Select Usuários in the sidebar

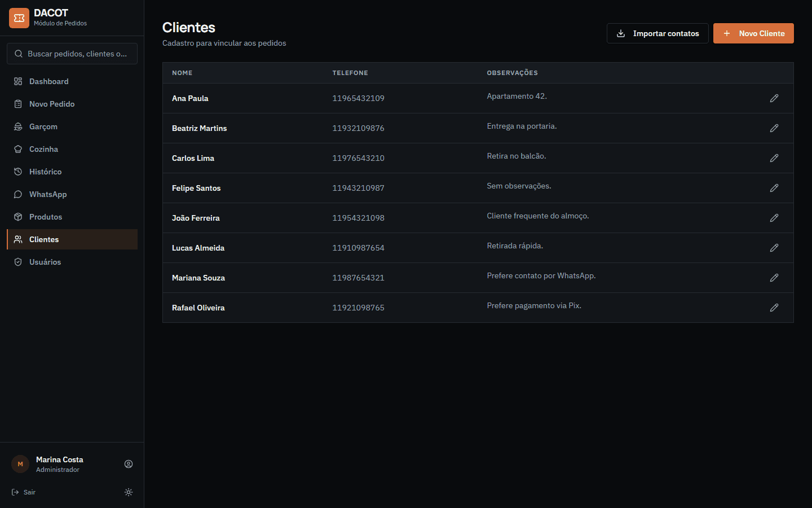pos(72,262)
